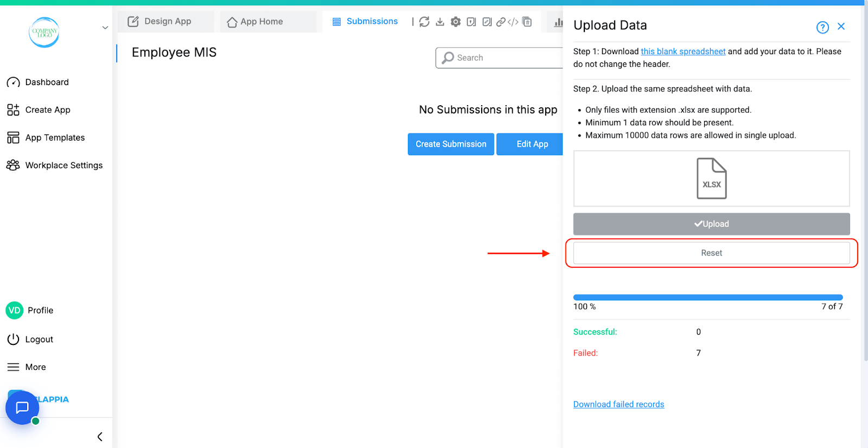The width and height of the screenshot is (868, 448).
Task: Click the bulk edit icon
Action: [x=487, y=22]
